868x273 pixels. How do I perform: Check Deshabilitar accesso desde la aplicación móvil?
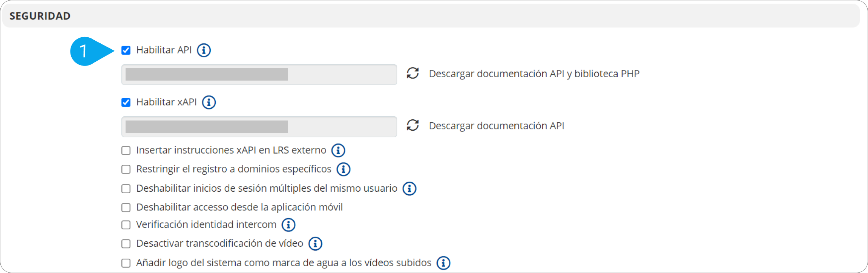coord(126,207)
